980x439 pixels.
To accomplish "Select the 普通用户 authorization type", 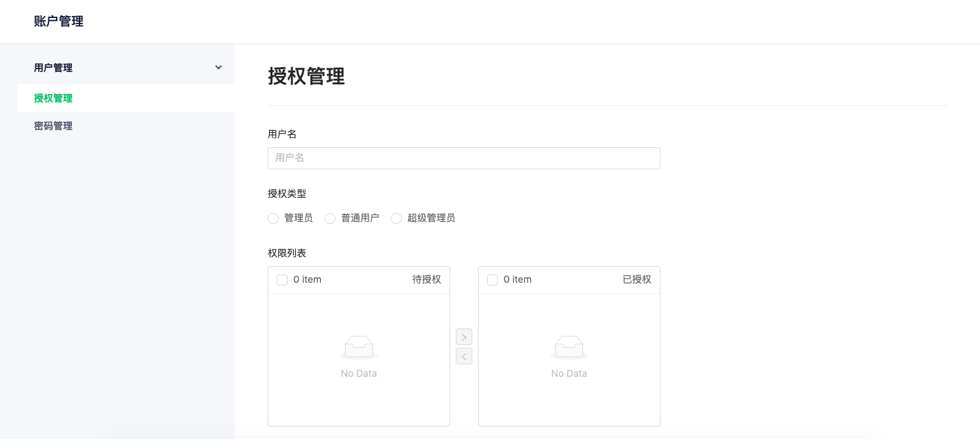I will tap(330, 218).
